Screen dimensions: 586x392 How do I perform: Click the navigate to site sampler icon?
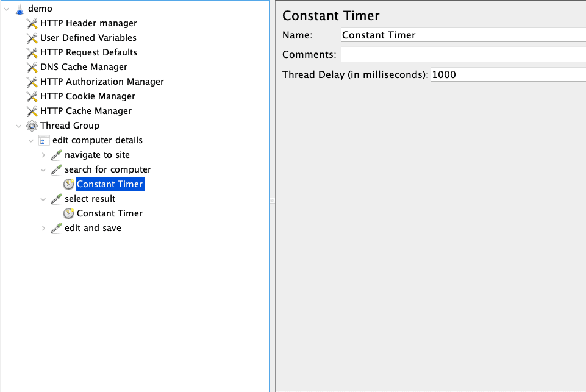click(x=57, y=155)
